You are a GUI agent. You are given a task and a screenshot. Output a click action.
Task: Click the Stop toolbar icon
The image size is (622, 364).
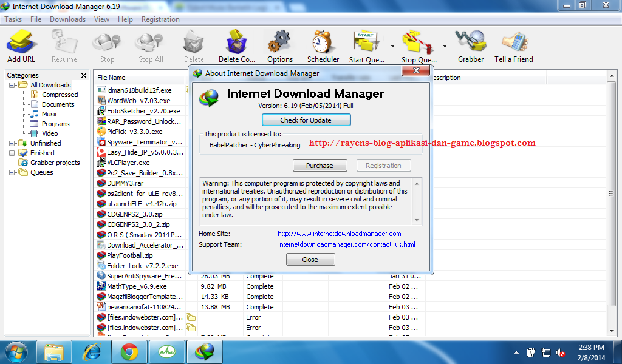[x=107, y=46]
